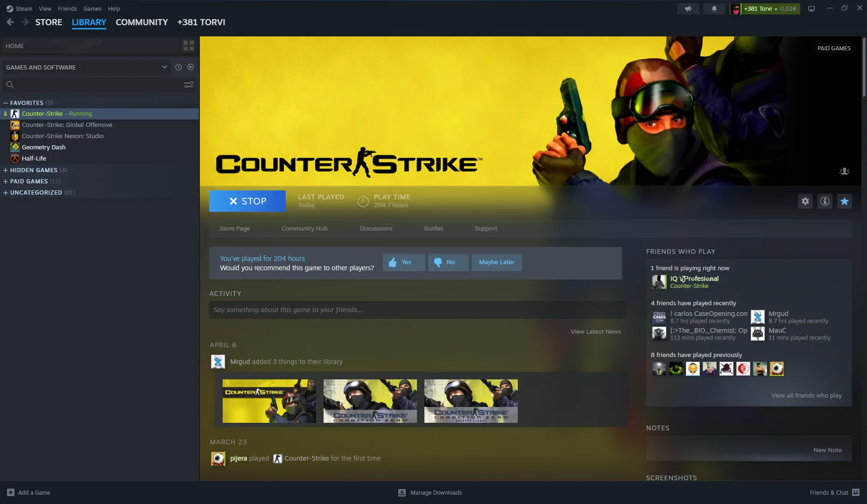Screen dimensions: 867x504
Task: Click Mrgud's avatar in the April 6 activity
Action: click(218, 362)
